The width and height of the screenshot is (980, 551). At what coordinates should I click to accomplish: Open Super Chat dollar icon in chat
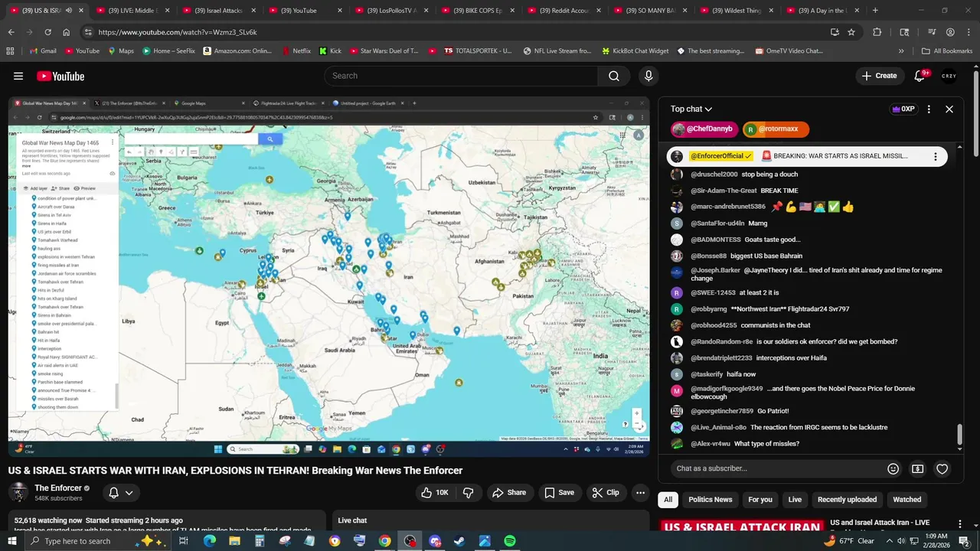tap(918, 468)
